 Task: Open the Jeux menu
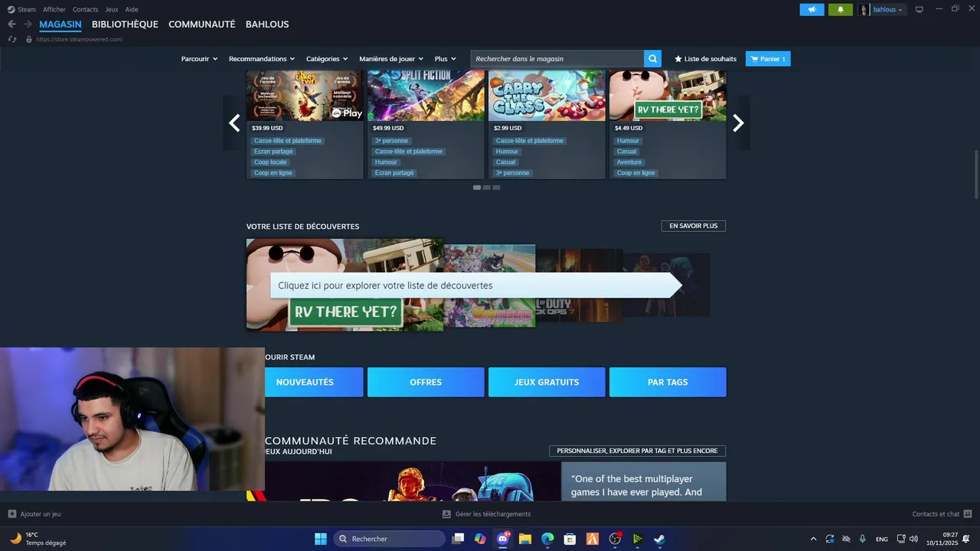[x=112, y=9]
